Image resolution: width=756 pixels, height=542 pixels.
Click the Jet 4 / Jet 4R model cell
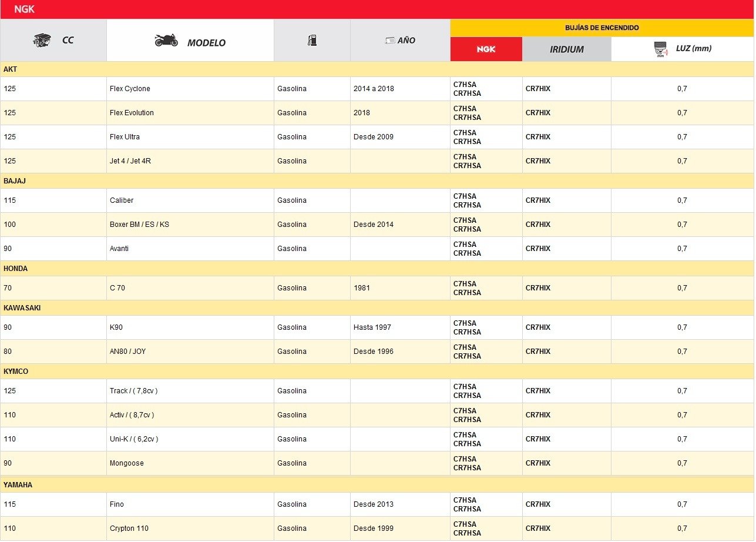[190, 161]
